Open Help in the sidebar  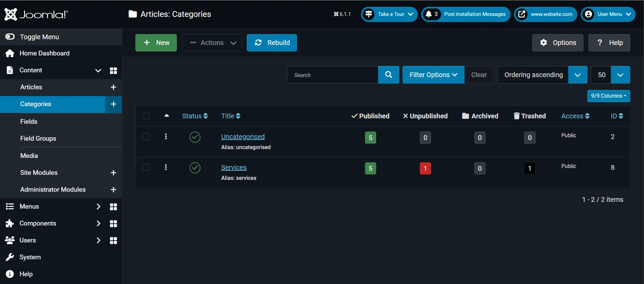pyautogui.click(x=26, y=274)
